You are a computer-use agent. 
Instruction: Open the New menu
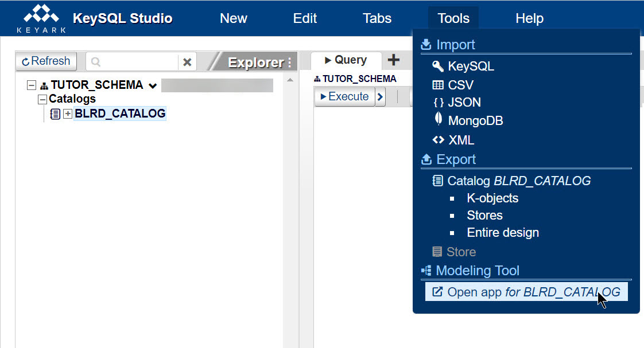pos(233,18)
